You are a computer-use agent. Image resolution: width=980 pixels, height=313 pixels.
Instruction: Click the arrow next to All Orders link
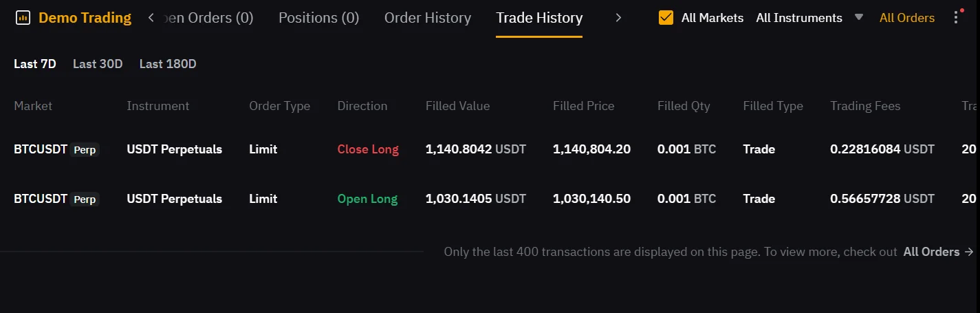(x=969, y=252)
